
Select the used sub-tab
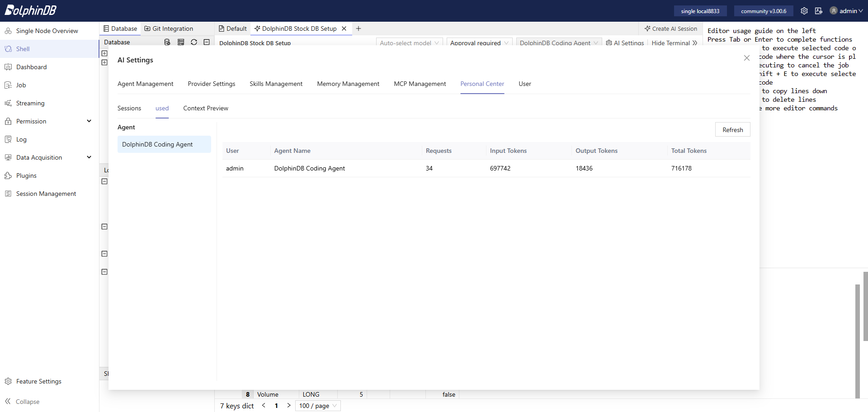(x=162, y=108)
